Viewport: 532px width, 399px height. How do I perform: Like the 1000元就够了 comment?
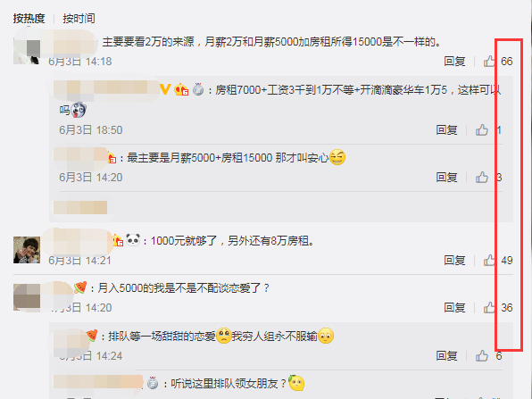tap(489, 261)
